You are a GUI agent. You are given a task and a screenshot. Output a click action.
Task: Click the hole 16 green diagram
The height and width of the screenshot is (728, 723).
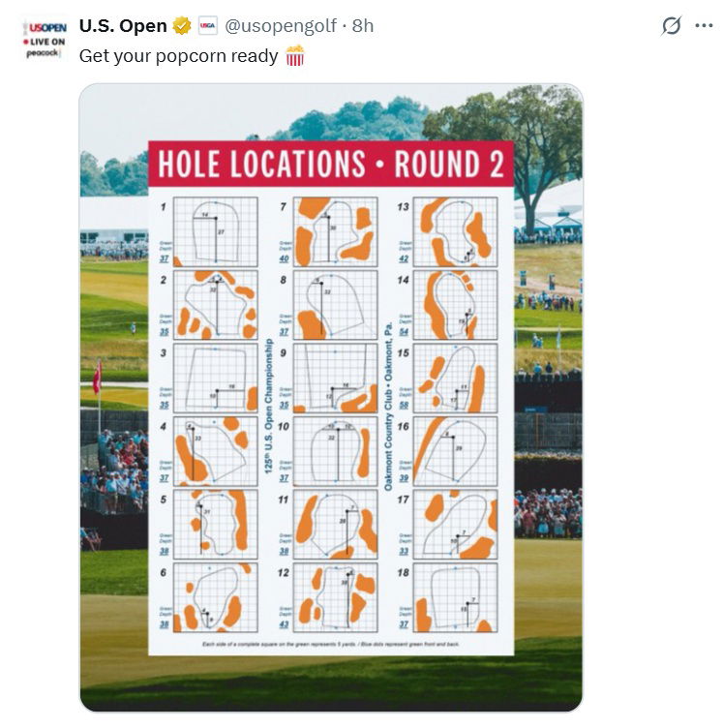coord(455,451)
